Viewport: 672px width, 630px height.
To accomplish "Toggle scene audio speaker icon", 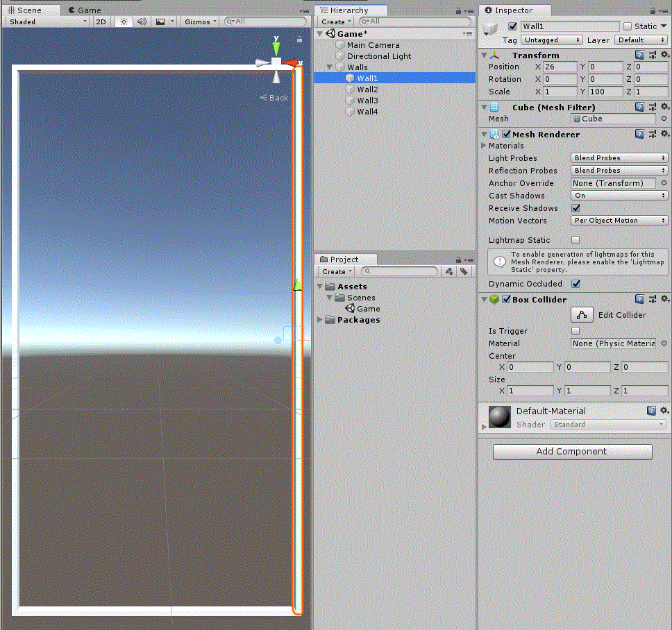I will (142, 22).
